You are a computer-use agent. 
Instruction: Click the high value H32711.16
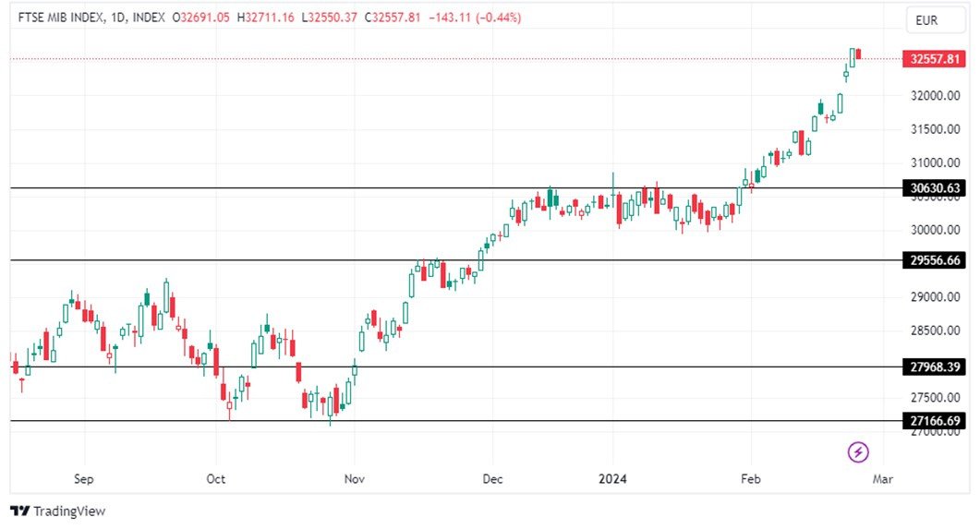(x=266, y=18)
